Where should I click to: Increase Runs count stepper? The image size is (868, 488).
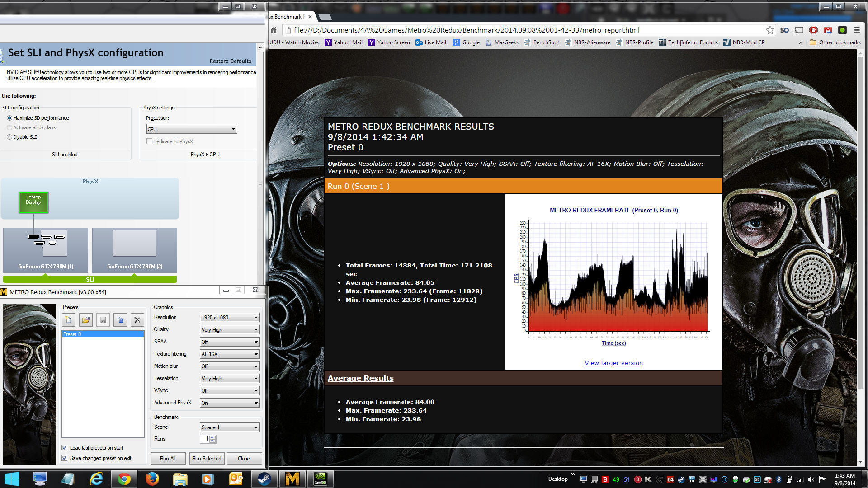click(x=212, y=437)
